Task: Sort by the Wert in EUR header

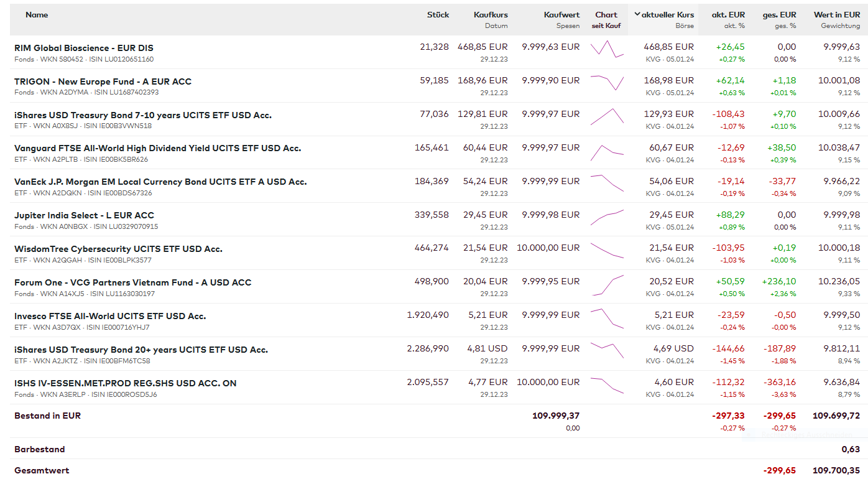Action: 836,15
